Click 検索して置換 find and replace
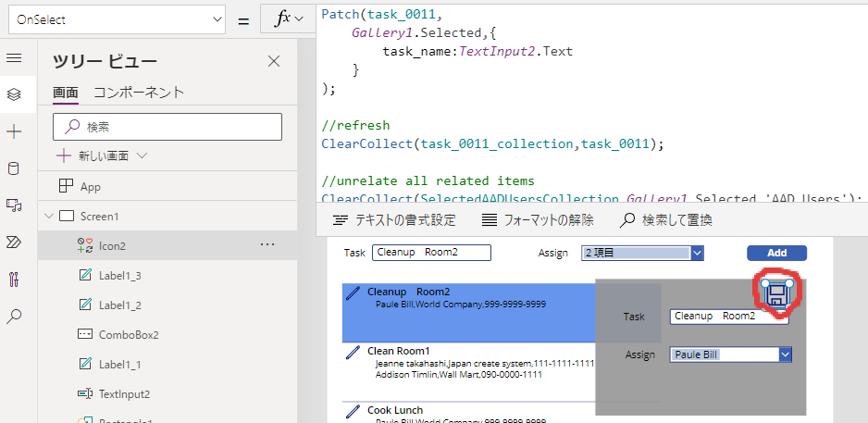Screen dimensions: 868x423 [x=666, y=220]
